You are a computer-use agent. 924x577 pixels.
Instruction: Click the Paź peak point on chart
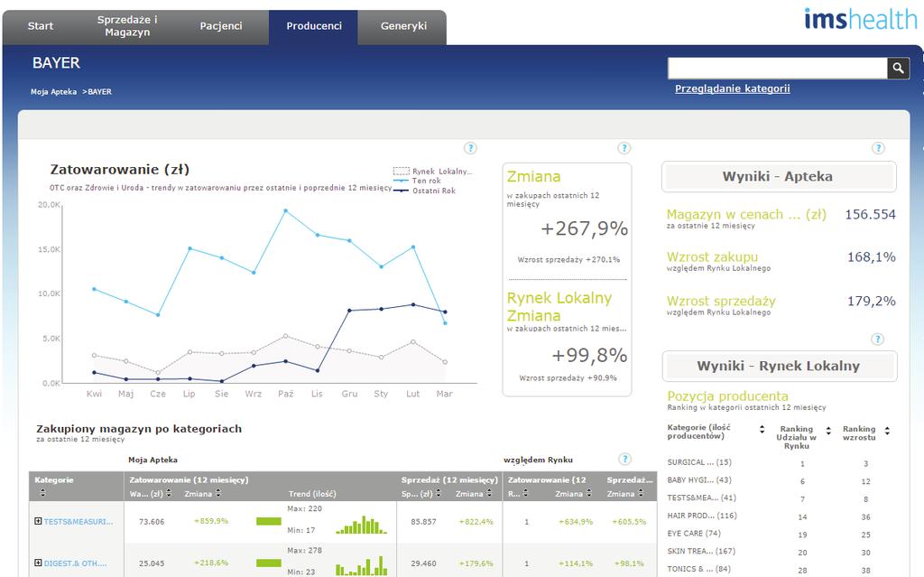point(285,210)
